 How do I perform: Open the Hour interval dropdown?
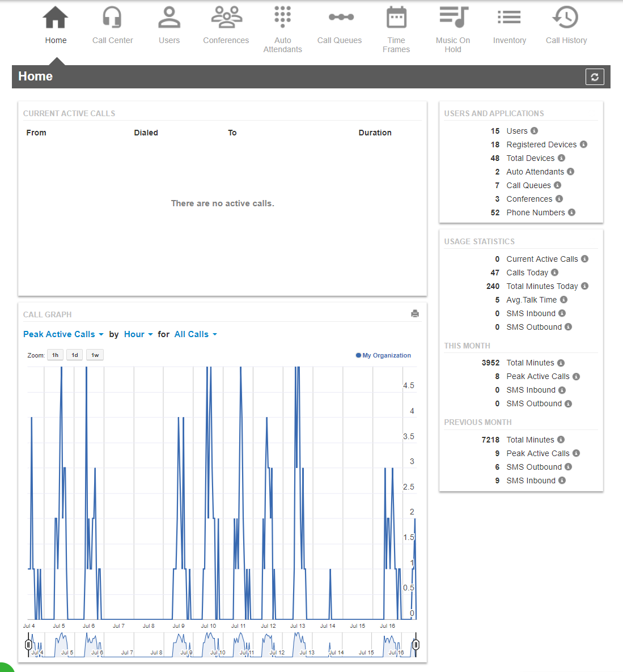click(x=138, y=334)
